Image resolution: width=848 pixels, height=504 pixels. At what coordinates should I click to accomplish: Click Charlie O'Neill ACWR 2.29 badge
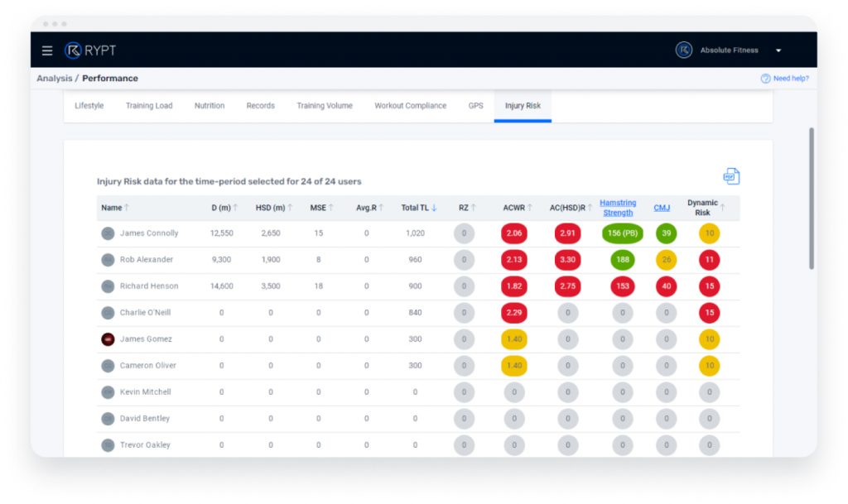click(514, 313)
